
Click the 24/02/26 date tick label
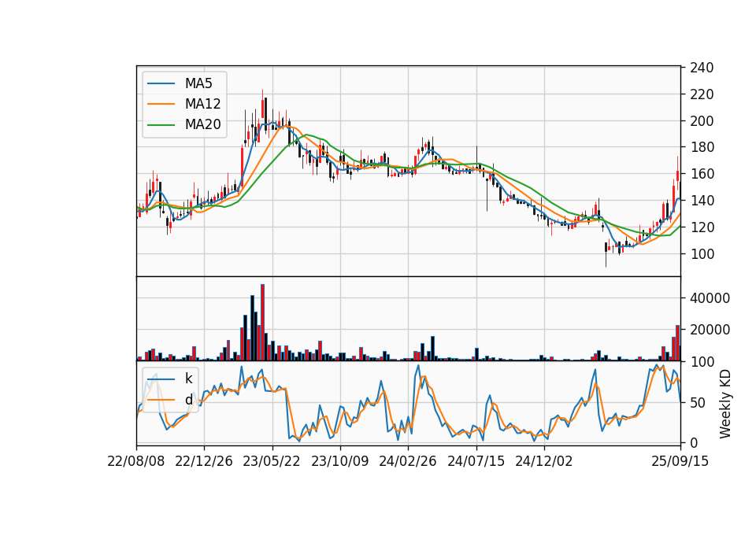(x=407, y=461)
